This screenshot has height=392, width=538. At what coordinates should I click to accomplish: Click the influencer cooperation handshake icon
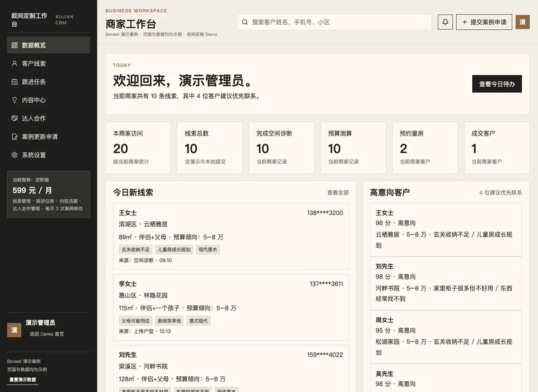pyautogui.click(x=15, y=118)
